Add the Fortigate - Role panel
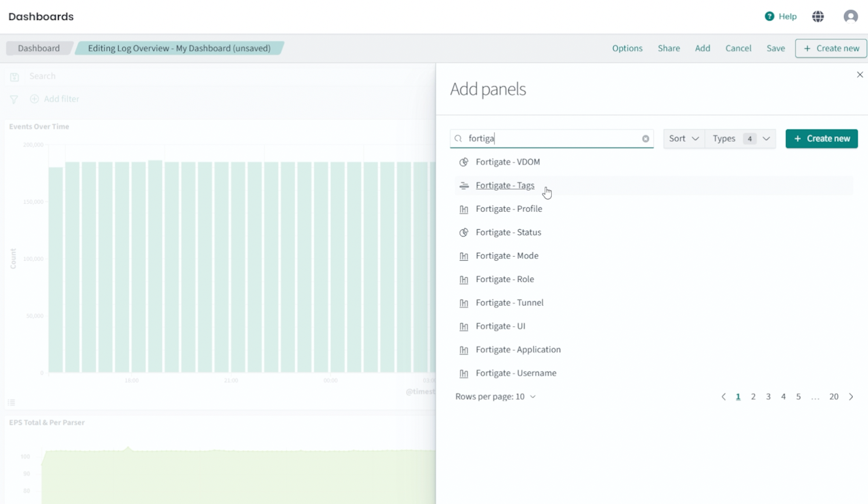 point(505,280)
